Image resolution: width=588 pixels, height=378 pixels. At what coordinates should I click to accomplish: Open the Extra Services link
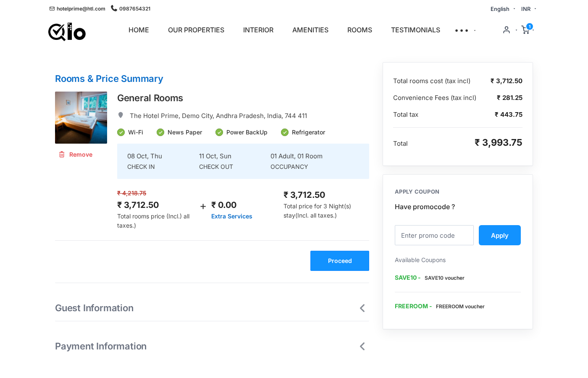point(232,216)
